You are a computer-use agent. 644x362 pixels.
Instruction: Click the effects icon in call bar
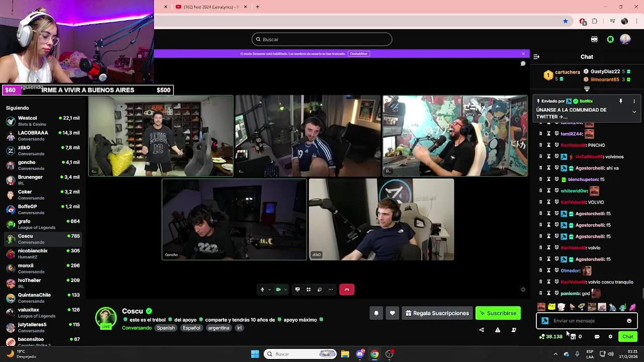tap(319, 290)
